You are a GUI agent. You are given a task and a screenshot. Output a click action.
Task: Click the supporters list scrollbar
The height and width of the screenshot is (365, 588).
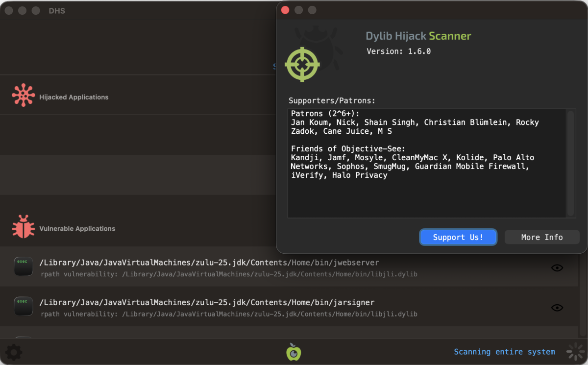[x=570, y=163]
